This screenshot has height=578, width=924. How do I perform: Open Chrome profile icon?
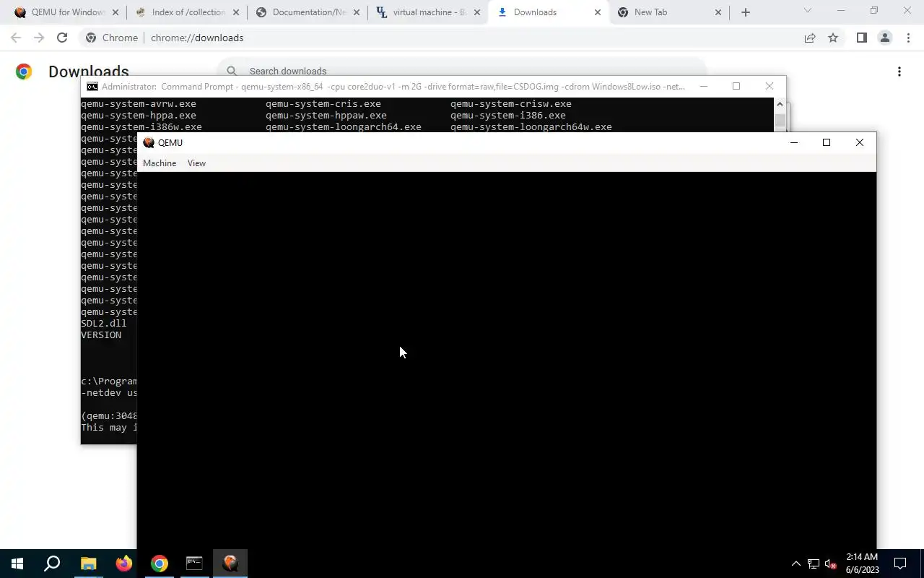click(x=884, y=38)
